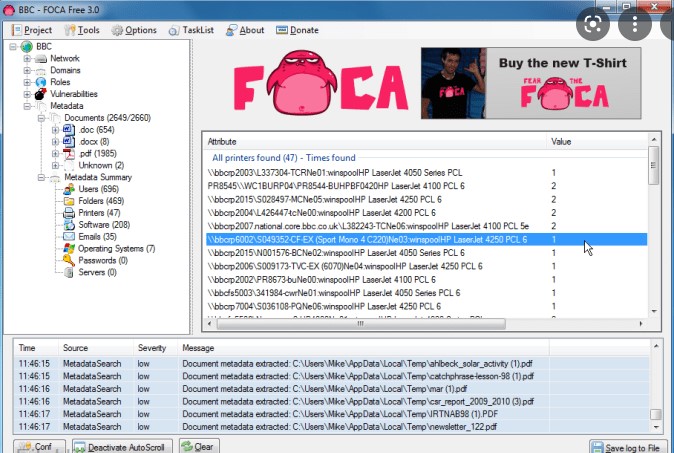Click the Roles globe icon

pyautogui.click(x=41, y=82)
